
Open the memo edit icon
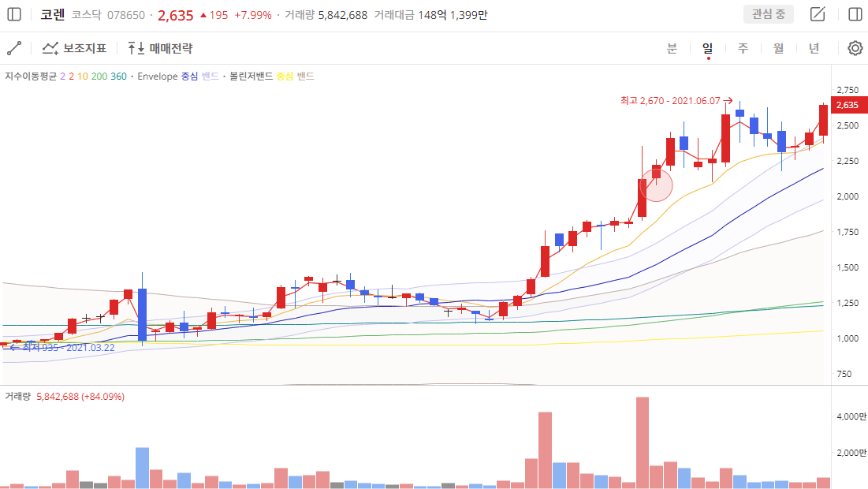point(818,14)
